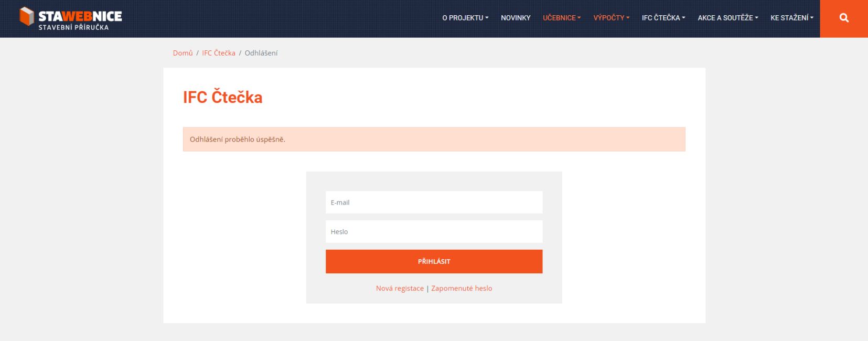
Task: Click the Odhlášení proběhlo úspěšně notice
Action: point(434,140)
